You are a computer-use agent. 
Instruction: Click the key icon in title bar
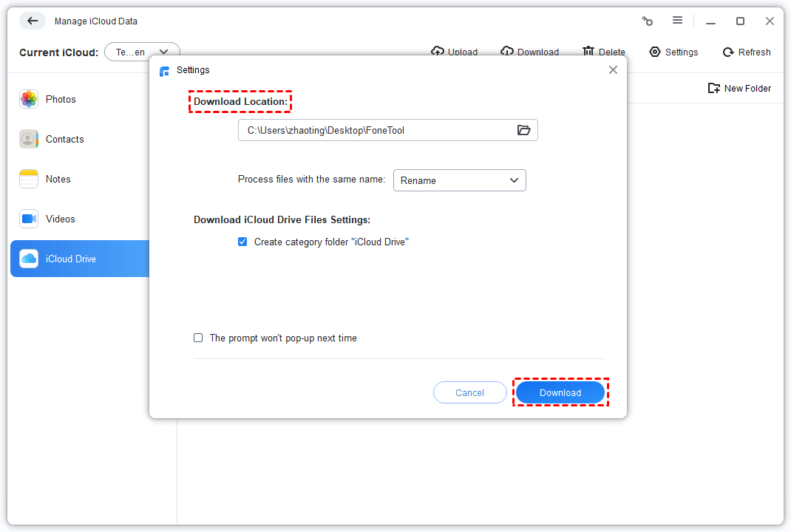(x=647, y=21)
